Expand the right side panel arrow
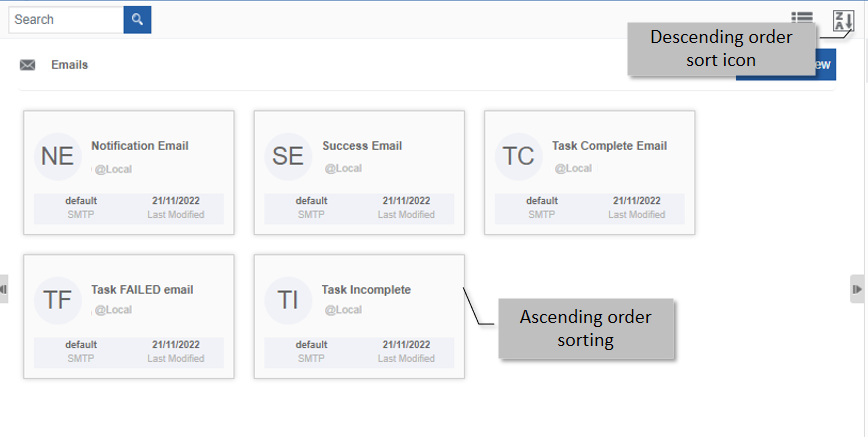Image resolution: width=868 pixels, height=437 pixels. click(x=857, y=289)
